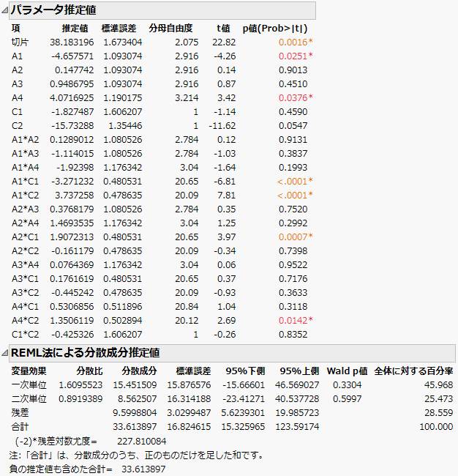Select the A2*A4 interaction row label
458x476 pixels.
point(26,223)
